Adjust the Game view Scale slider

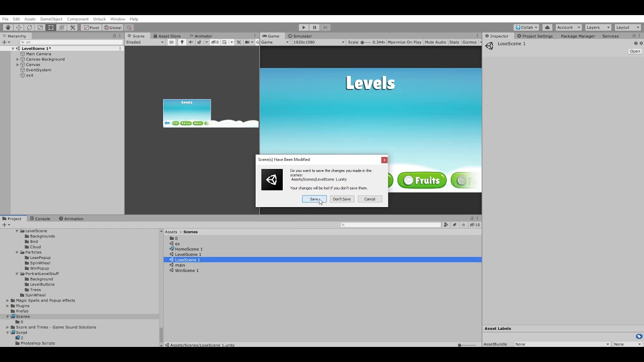366,42
